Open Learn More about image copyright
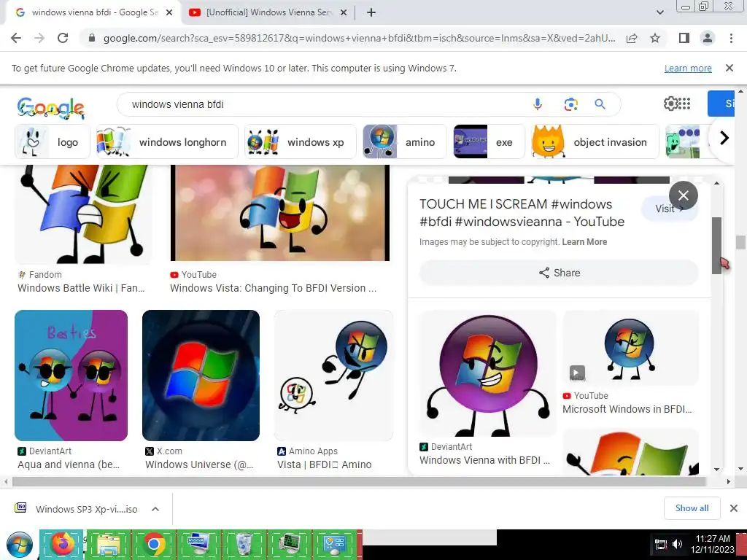 [584, 242]
